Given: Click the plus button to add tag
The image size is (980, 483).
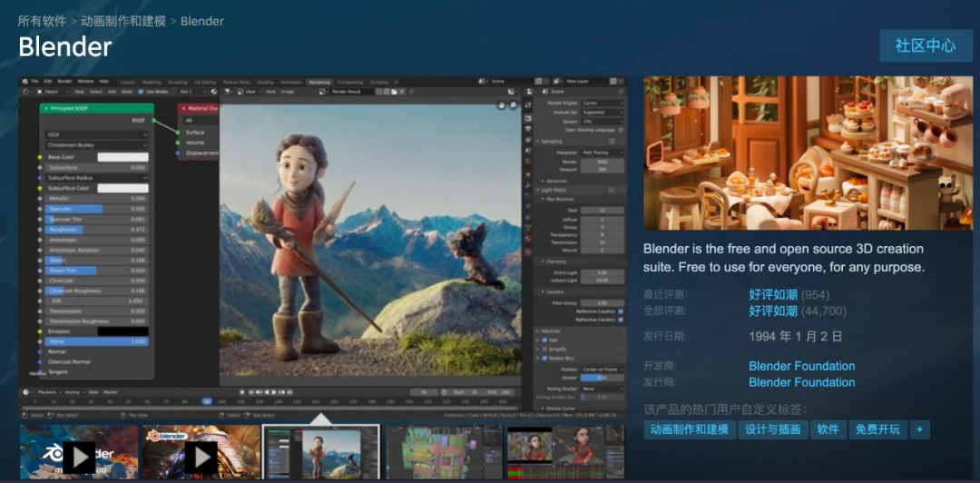Looking at the screenshot, I should coord(919,429).
